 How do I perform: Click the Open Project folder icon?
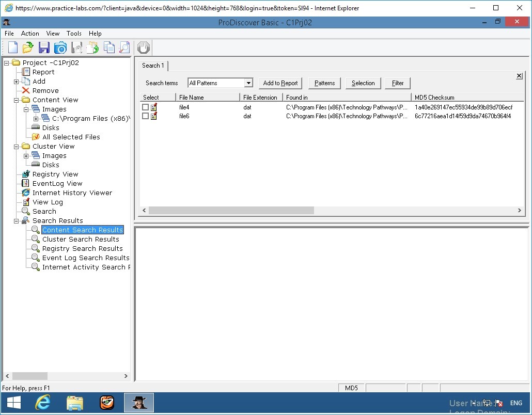pyautogui.click(x=28, y=47)
